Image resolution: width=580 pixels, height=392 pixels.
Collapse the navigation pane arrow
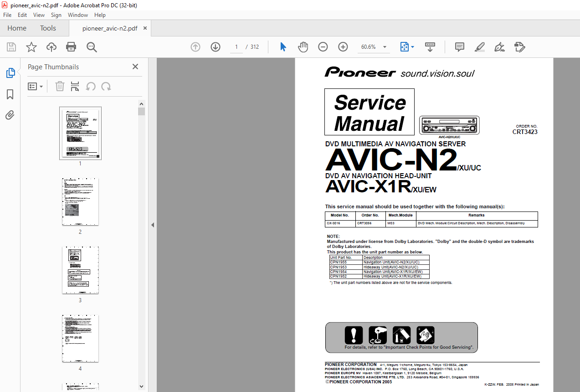click(x=153, y=225)
